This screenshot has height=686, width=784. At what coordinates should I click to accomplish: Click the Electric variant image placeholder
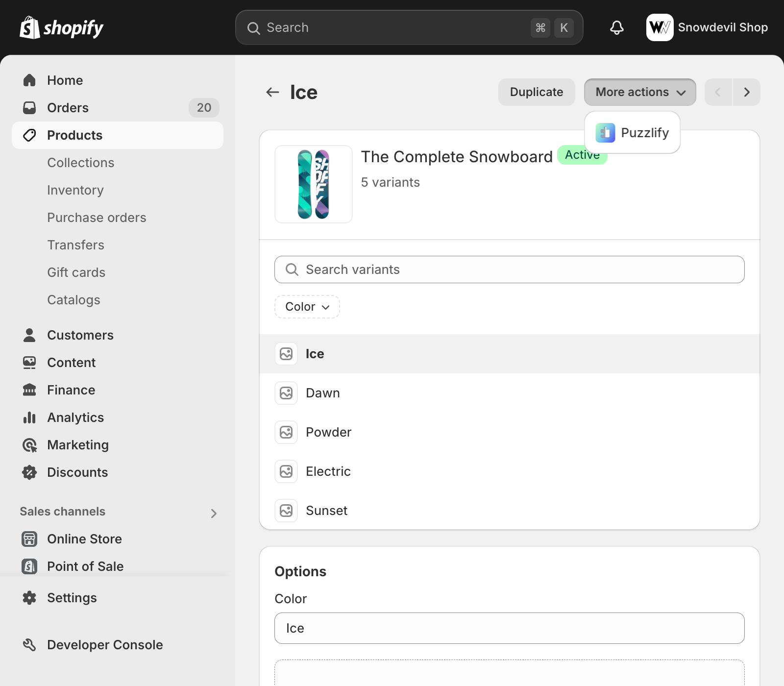(286, 471)
